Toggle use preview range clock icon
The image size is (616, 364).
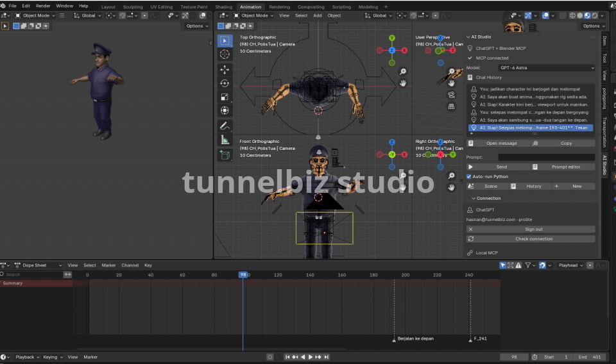[535, 357]
